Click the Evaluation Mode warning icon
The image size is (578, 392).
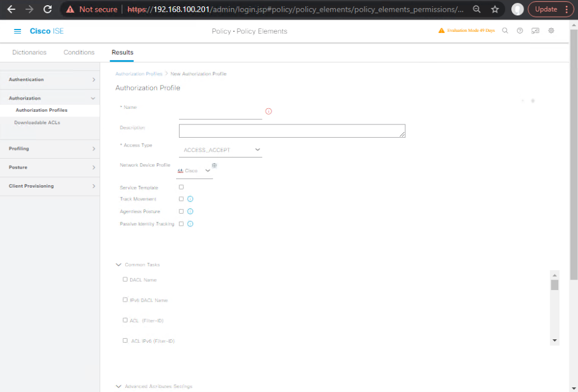coord(441,31)
